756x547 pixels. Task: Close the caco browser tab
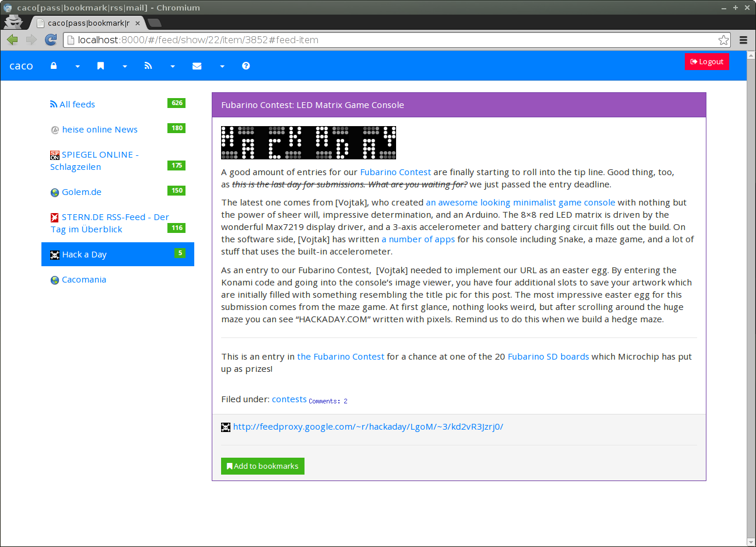[x=138, y=23]
